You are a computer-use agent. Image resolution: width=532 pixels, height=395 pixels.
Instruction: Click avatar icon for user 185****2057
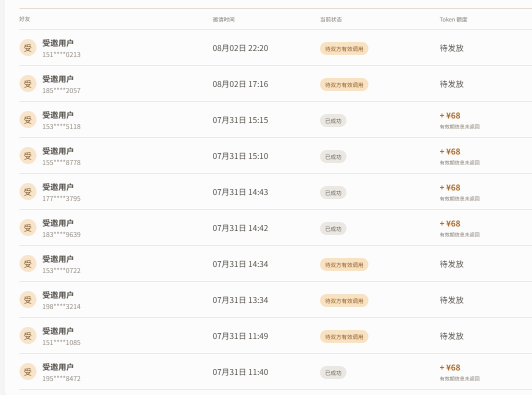point(28,84)
